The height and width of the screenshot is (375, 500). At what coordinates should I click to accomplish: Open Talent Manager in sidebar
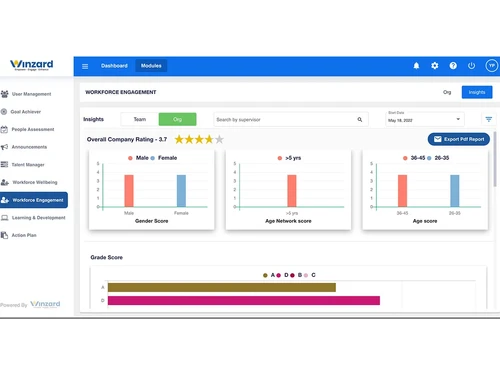tap(28, 165)
